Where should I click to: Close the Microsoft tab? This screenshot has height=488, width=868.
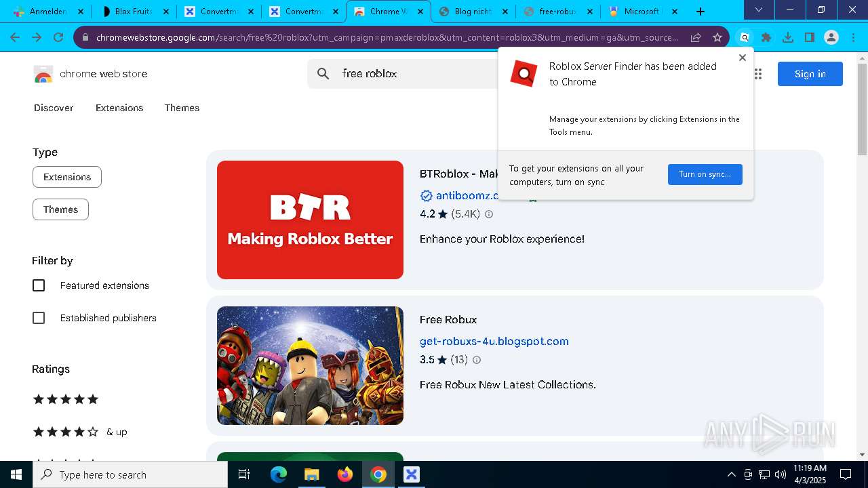coord(675,12)
